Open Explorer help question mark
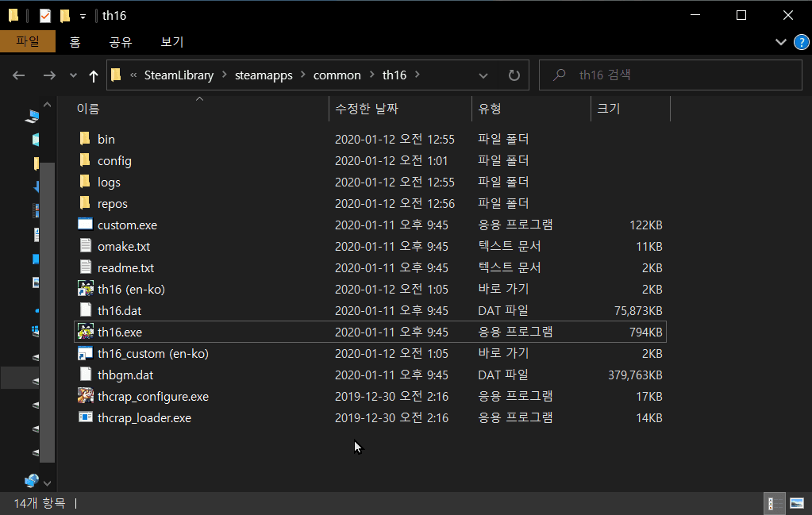This screenshot has width=812, height=515. pos(801,42)
